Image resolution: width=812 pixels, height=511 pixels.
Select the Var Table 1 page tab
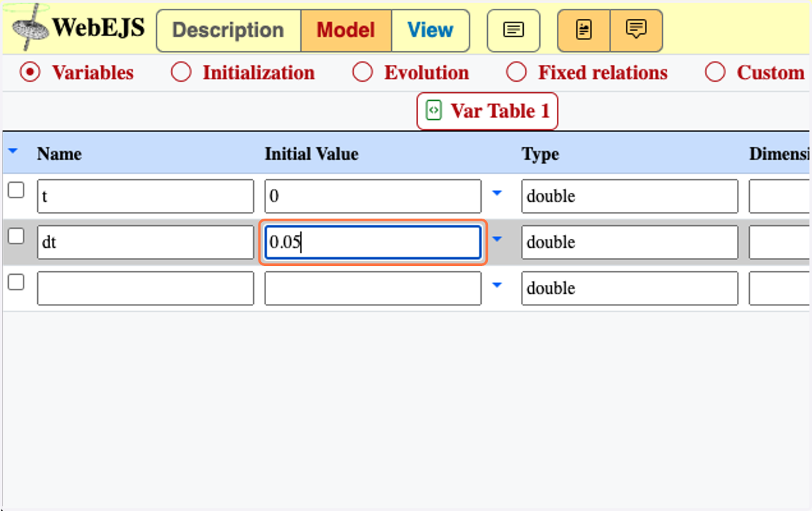[487, 111]
